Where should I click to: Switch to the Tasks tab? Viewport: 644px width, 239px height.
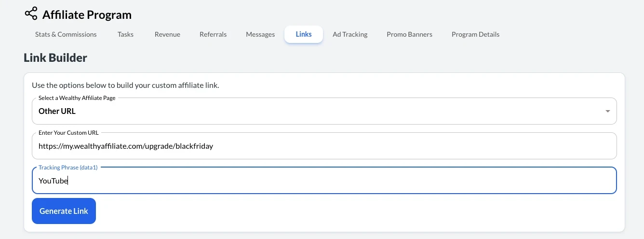click(x=125, y=34)
